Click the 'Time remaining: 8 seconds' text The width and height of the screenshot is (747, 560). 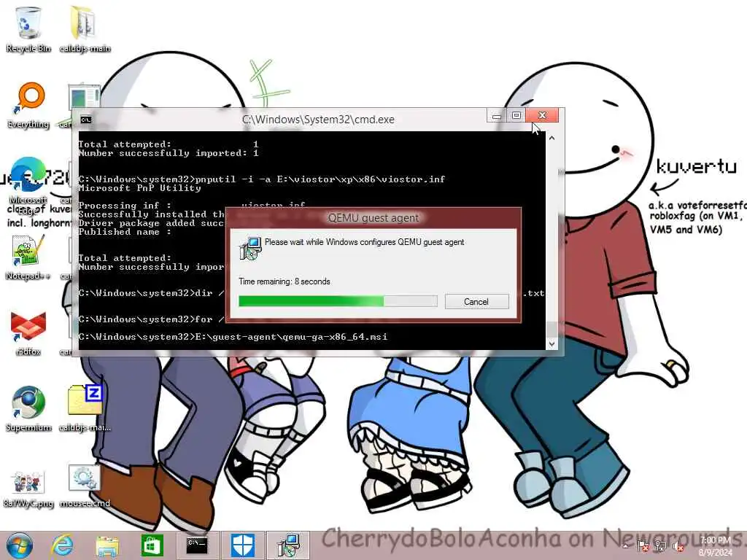point(285,281)
